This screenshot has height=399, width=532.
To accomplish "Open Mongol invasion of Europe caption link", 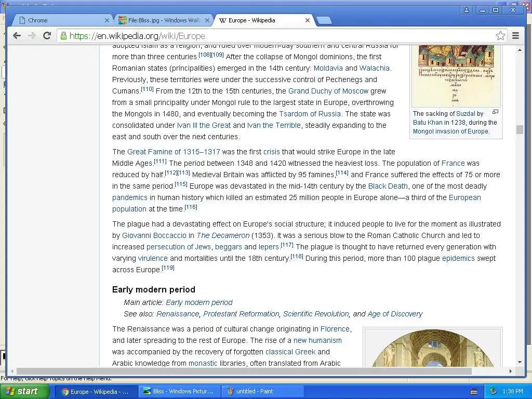I will pyautogui.click(x=450, y=131).
